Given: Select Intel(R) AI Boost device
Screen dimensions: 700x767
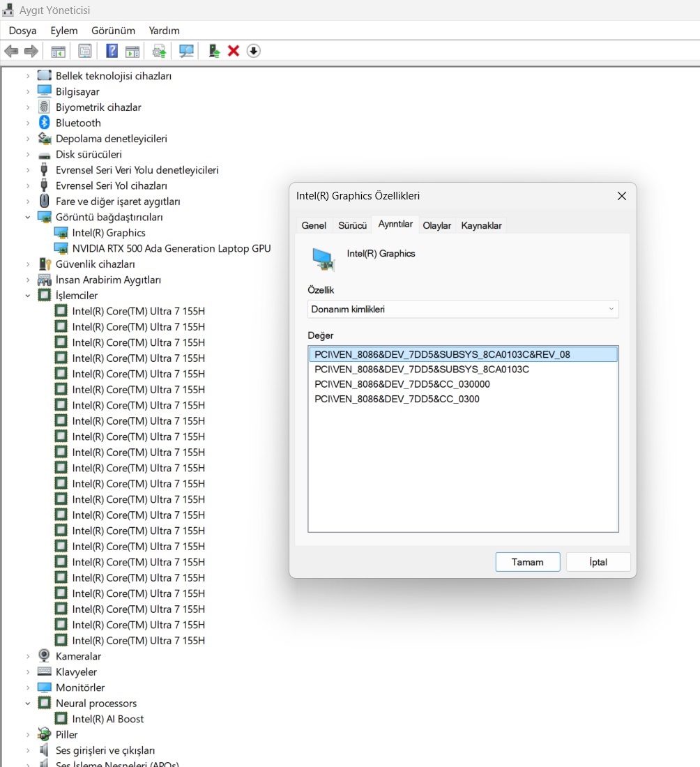Looking at the screenshot, I should (107, 719).
